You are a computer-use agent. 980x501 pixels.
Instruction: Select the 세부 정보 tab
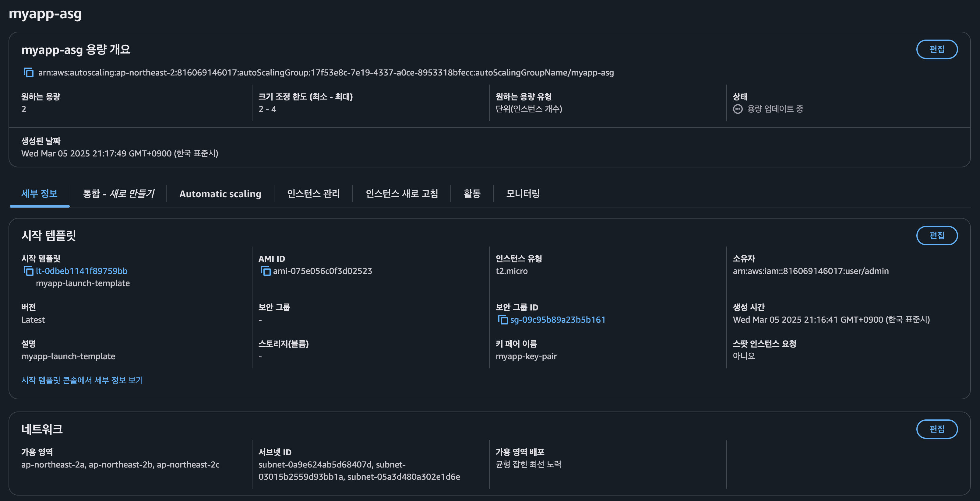point(40,194)
